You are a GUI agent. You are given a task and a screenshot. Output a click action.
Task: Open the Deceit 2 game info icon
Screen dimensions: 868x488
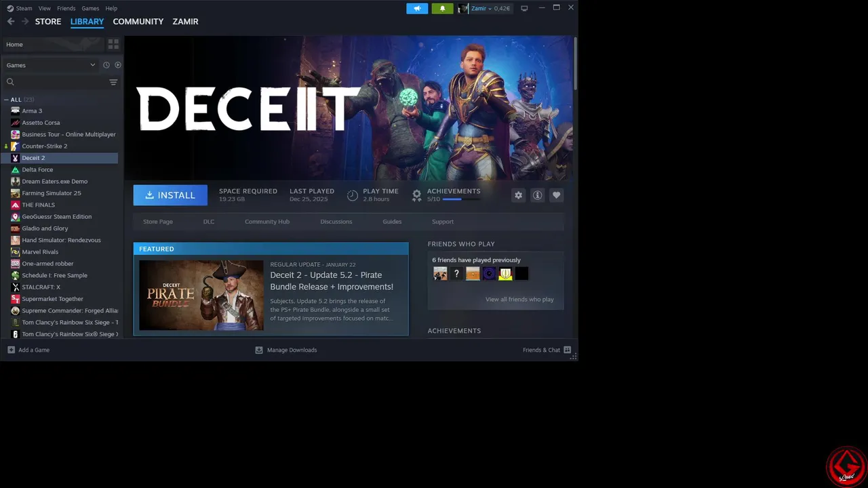pyautogui.click(x=537, y=195)
